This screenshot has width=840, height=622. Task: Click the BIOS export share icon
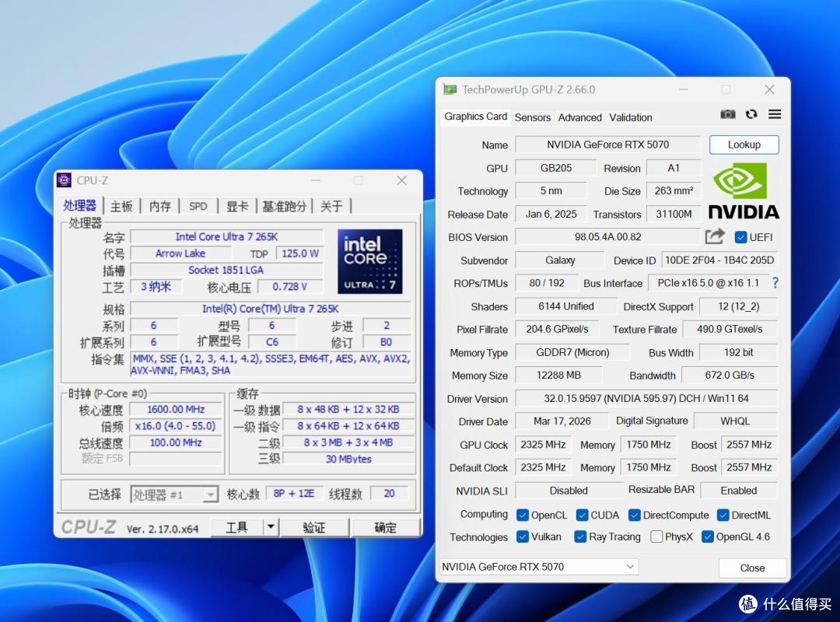click(715, 236)
